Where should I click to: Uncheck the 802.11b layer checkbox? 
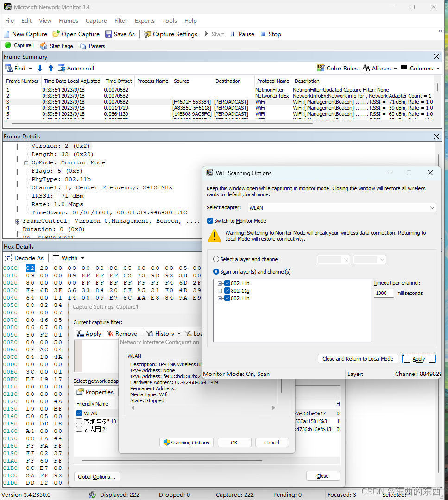(227, 283)
